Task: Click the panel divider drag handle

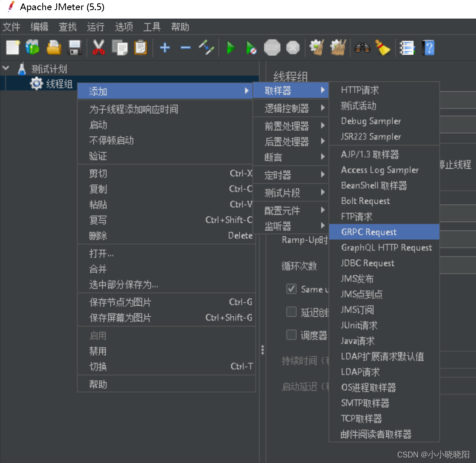Action: pyautogui.click(x=263, y=350)
